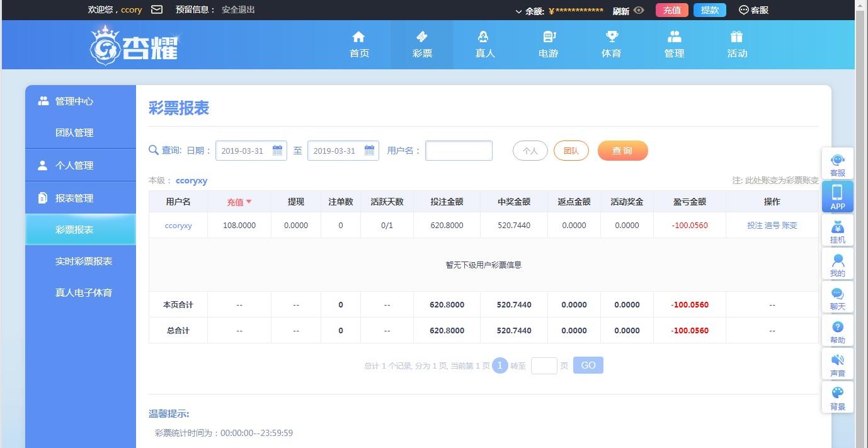Collapse the 管理中心 sidebar section
868x448 pixels.
81,101
